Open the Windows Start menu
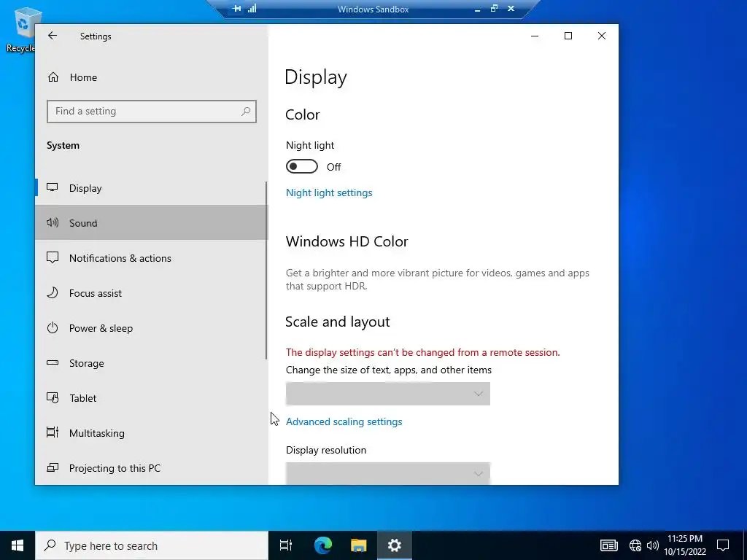Screen dimensions: 747x560 pos(18,545)
